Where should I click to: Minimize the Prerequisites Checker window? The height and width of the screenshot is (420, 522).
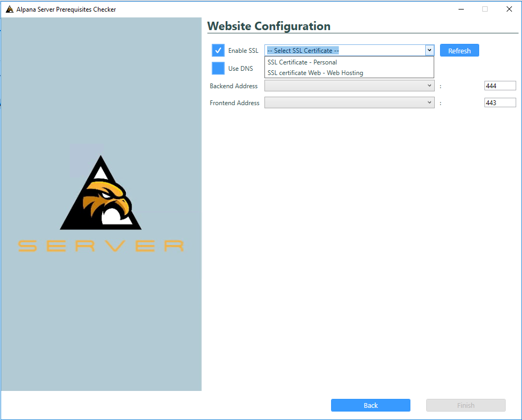pyautogui.click(x=461, y=10)
